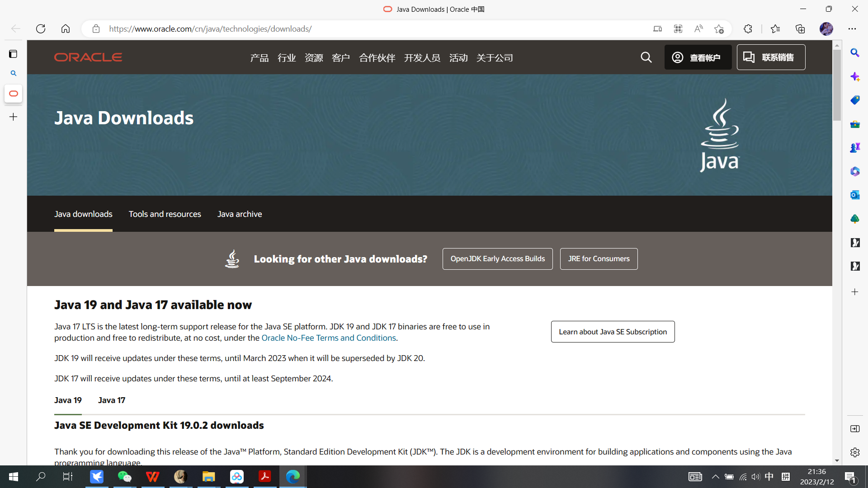
Task: Select the Java 17 tab
Action: (112, 400)
